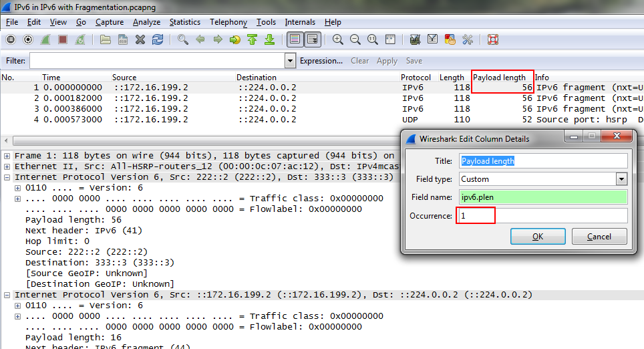
Task: Go back in packet history arrow
Action: tap(200, 39)
